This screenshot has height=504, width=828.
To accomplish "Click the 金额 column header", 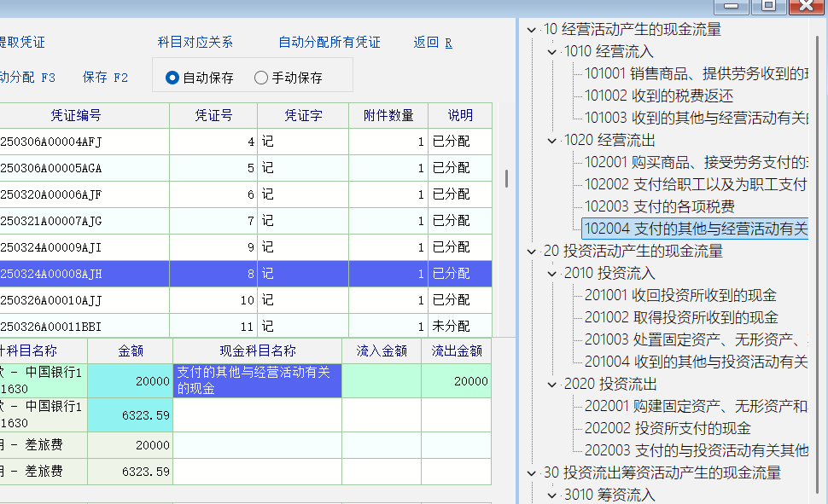I will coord(131,351).
